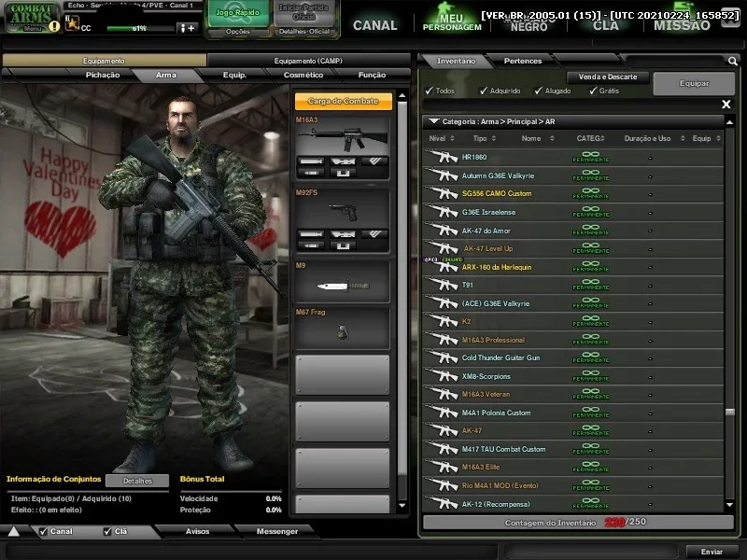Select the M67 Frag grenade slot
Image resolution: width=747 pixels, height=560 pixels.
[x=342, y=329]
